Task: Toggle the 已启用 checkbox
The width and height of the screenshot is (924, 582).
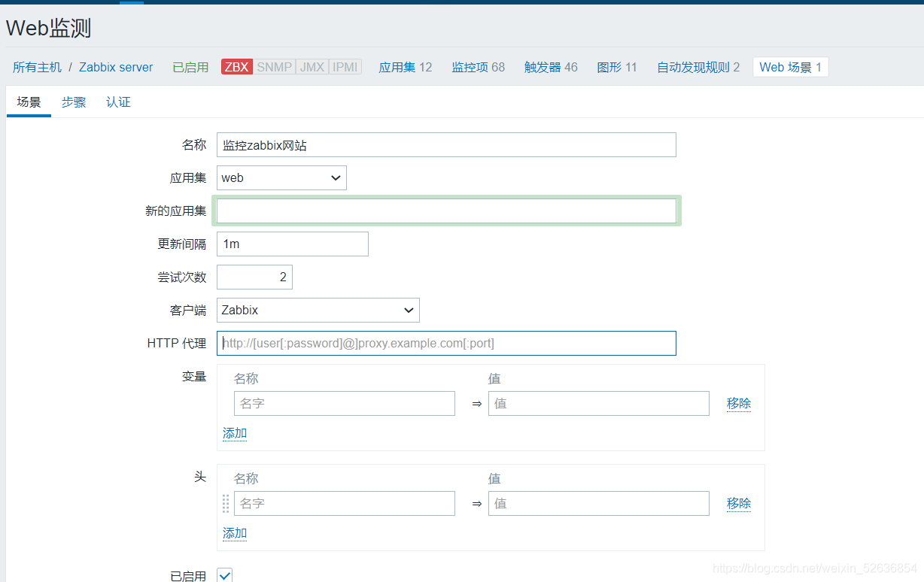Action: (x=225, y=575)
